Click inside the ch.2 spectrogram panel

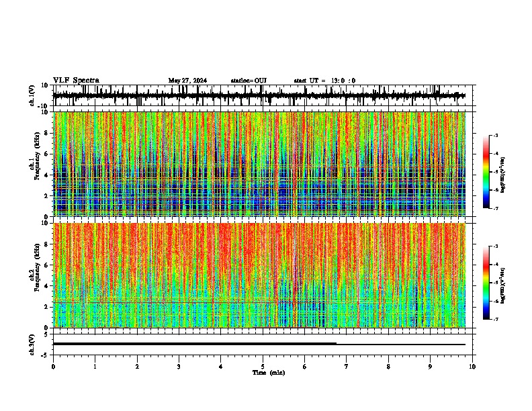point(259,275)
